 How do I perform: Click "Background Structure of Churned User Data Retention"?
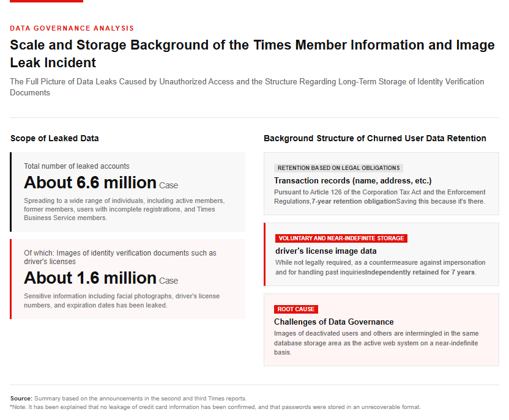[375, 138]
